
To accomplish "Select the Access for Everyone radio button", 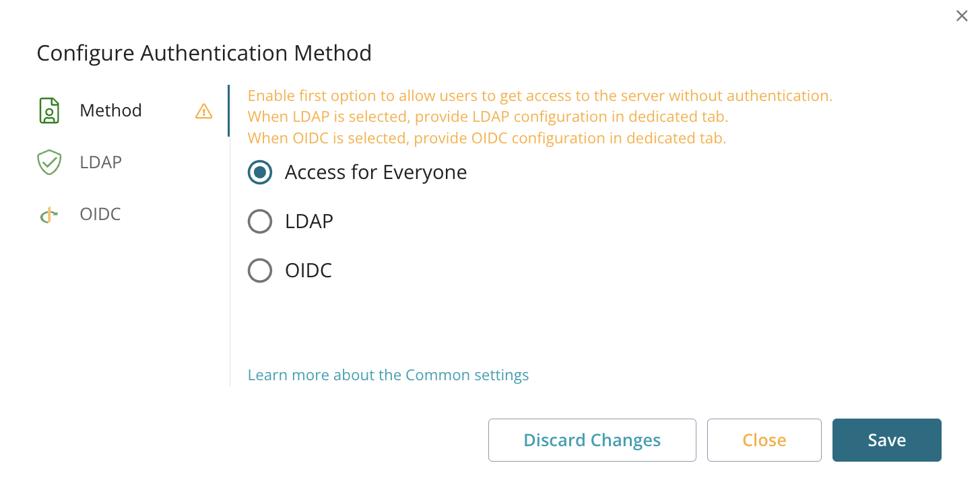I will pyautogui.click(x=259, y=172).
